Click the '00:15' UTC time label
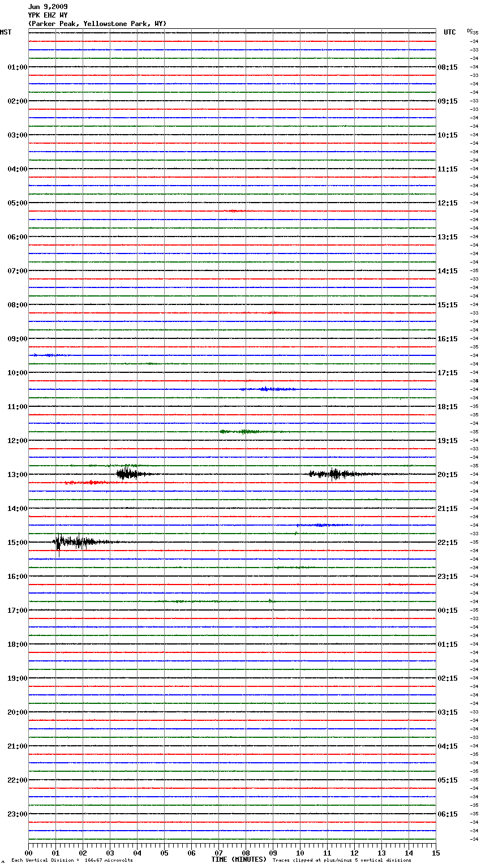This screenshot has height=868, width=481. 448,611
